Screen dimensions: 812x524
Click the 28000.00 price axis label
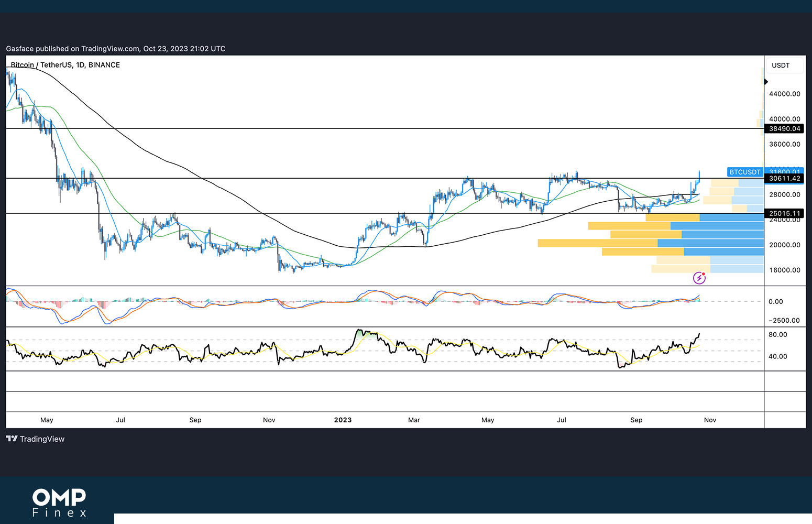(x=784, y=194)
